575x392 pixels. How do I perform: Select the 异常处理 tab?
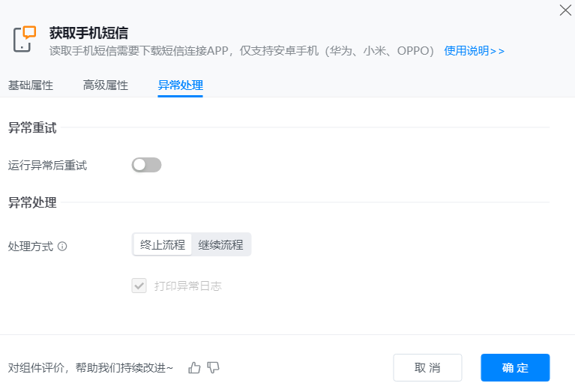pyautogui.click(x=180, y=85)
